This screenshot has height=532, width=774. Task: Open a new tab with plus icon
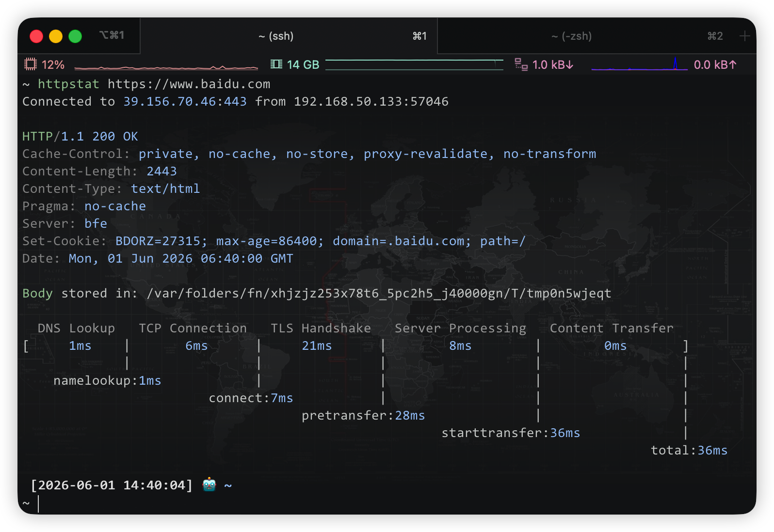pos(745,36)
